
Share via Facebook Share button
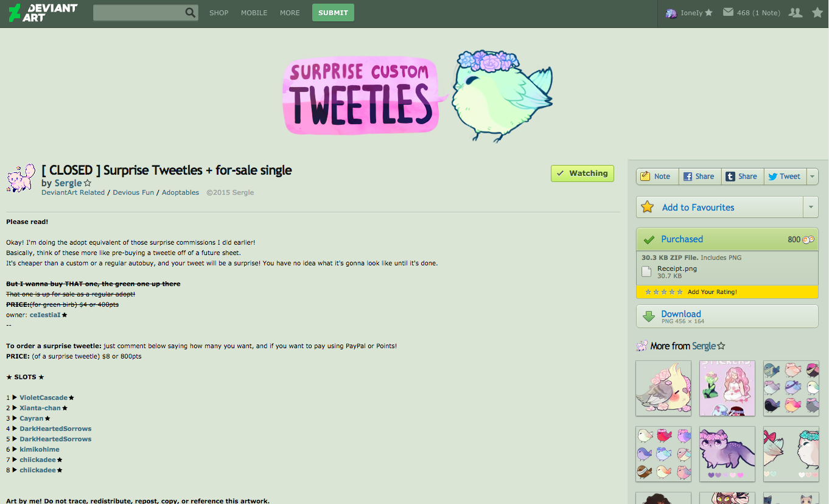click(x=698, y=177)
